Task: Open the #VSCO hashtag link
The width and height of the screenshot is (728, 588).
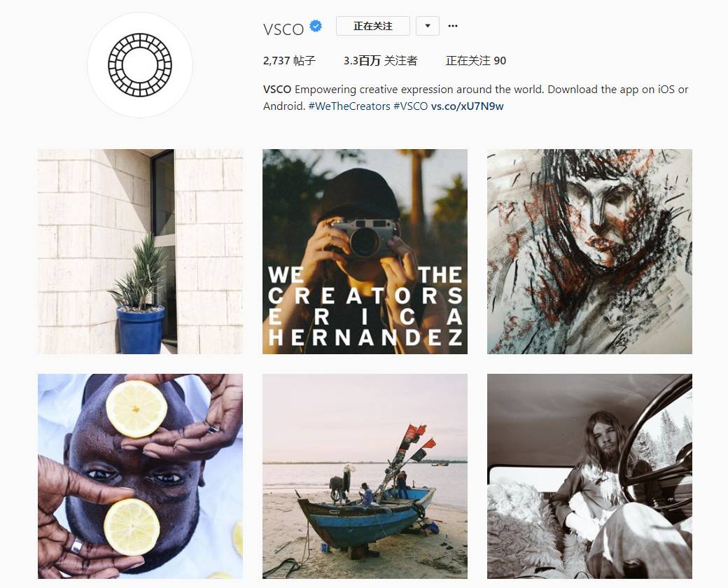Action: tap(410, 106)
